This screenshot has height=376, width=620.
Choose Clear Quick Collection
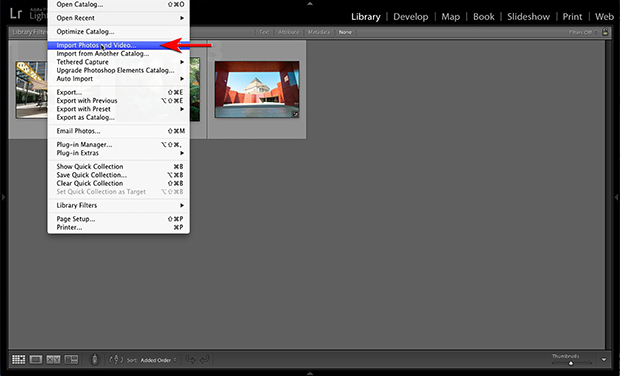[x=119, y=183]
